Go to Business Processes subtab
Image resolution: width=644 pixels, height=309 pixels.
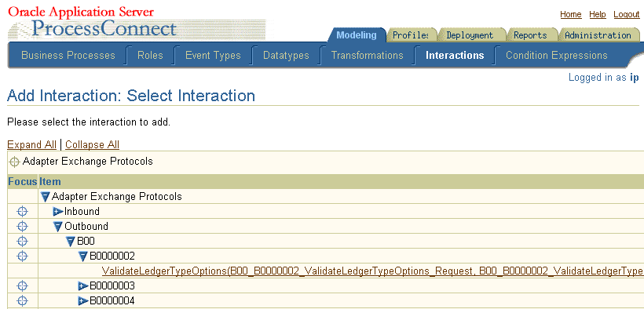pyautogui.click(x=68, y=56)
